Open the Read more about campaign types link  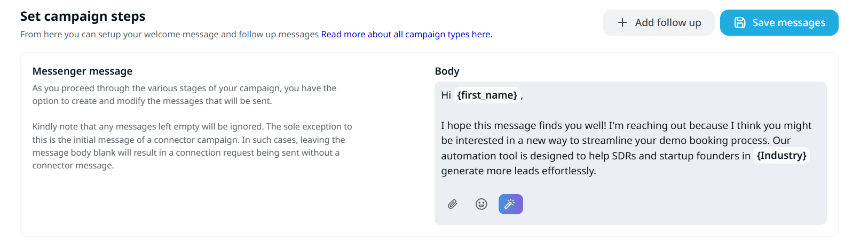tap(406, 34)
